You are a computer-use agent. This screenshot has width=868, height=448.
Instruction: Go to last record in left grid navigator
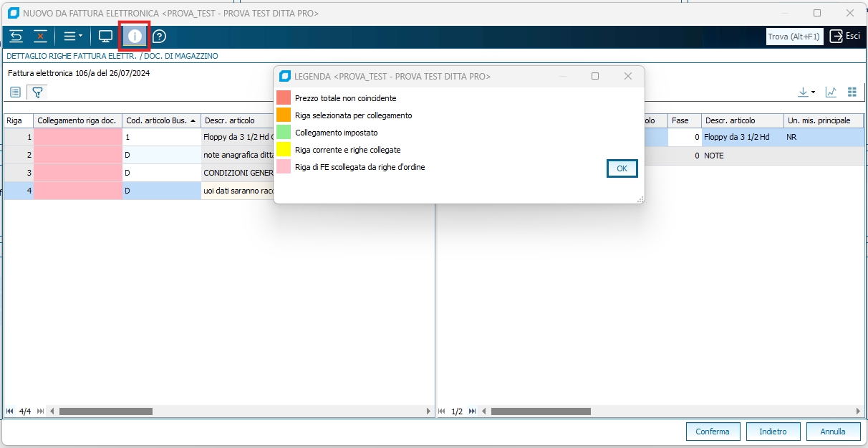tap(40, 411)
